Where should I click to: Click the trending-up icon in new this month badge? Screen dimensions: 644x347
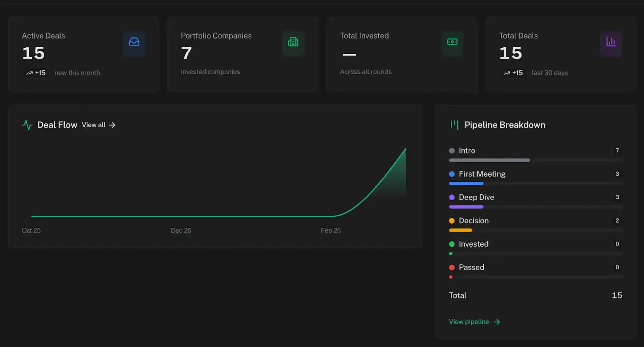[30, 73]
